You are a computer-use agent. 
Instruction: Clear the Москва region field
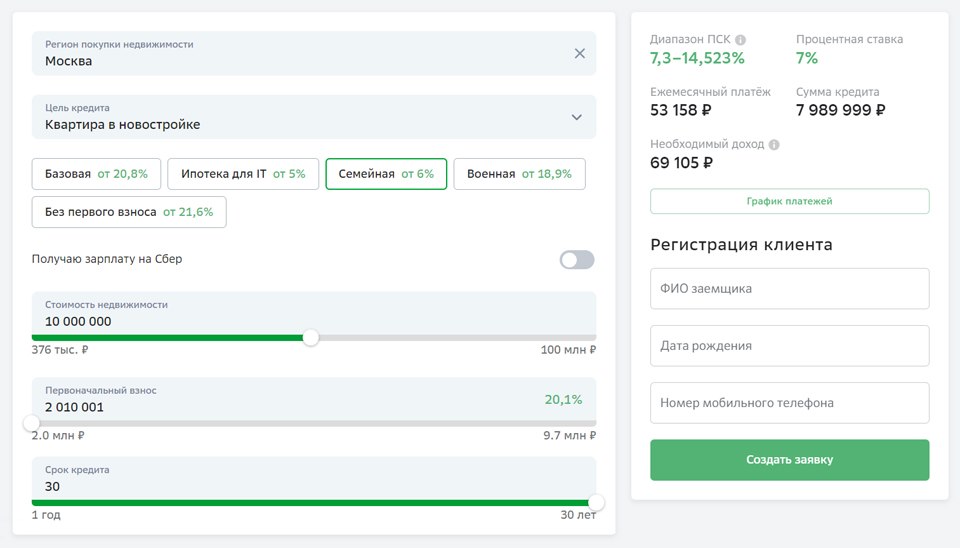pyautogui.click(x=579, y=54)
